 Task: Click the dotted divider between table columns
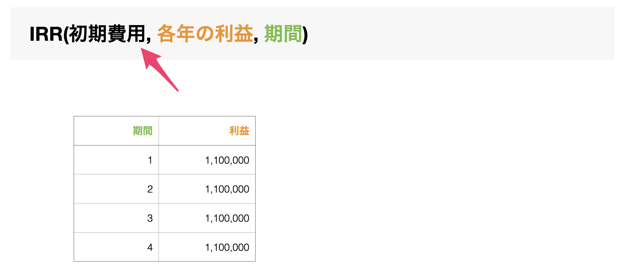pyautogui.click(x=159, y=189)
